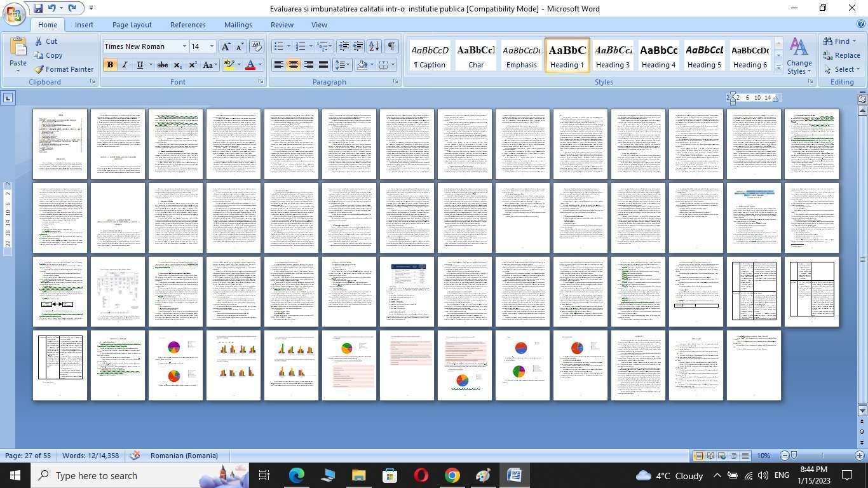Toggle Subscript formatting
Screen dimensions: 868x488
point(177,65)
